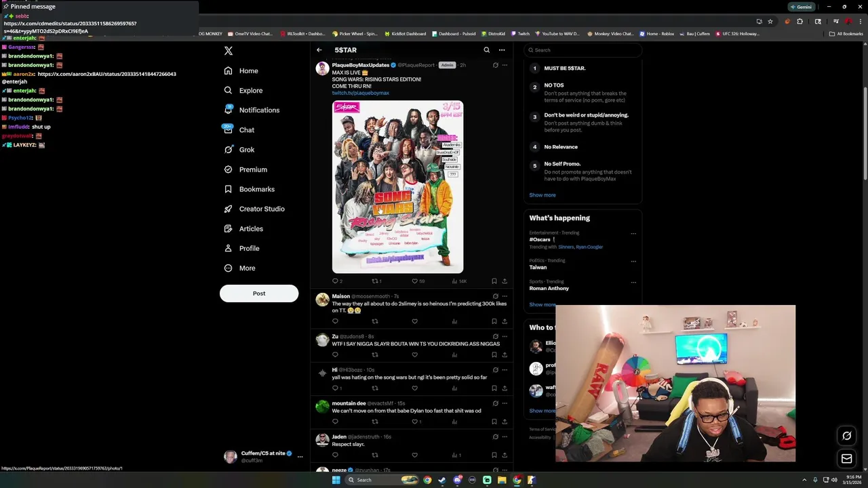868x488 pixels.
Task: Open Creator Studio in the sidebar
Action: pos(254,209)
